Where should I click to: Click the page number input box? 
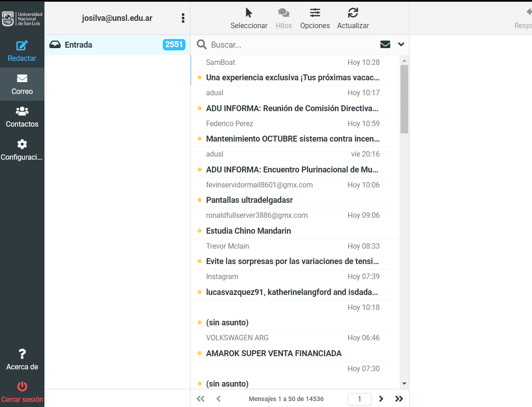[x=359, y=399]
